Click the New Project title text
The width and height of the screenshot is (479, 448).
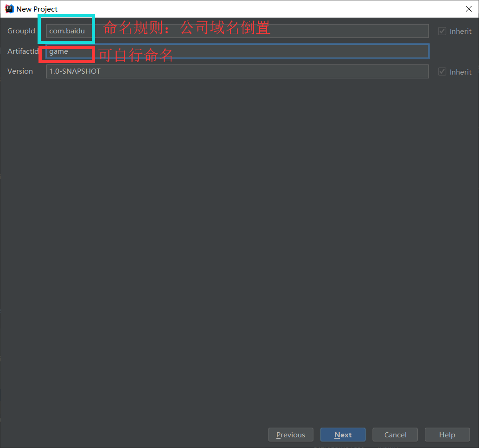[x=37, y=8]
